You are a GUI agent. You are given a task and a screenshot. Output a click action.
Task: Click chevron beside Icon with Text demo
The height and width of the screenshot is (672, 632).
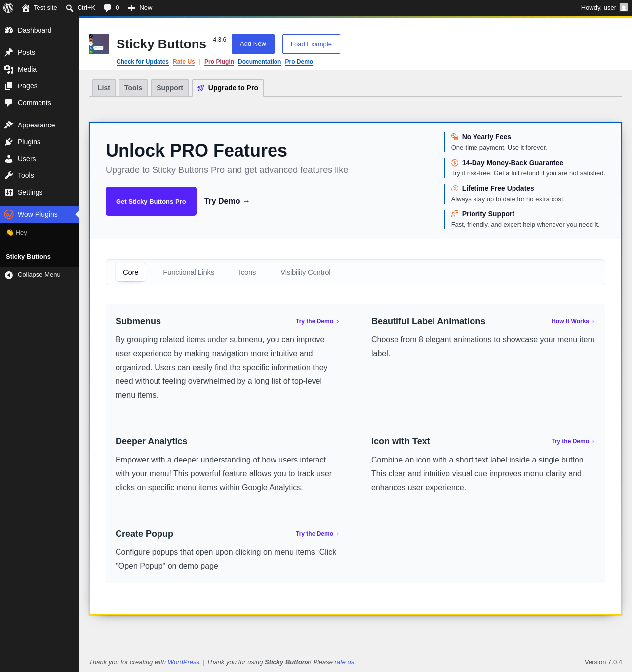point(593,441)
